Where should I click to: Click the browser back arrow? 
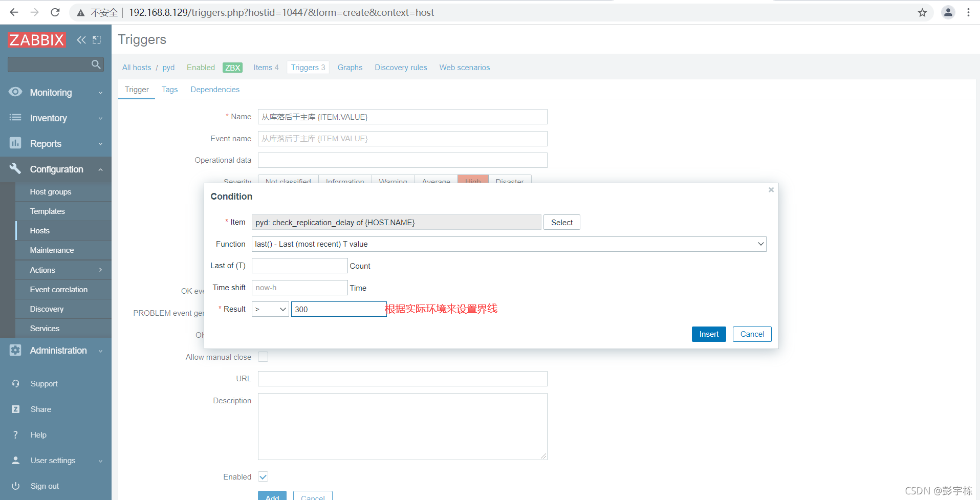(x=14, y=12)
